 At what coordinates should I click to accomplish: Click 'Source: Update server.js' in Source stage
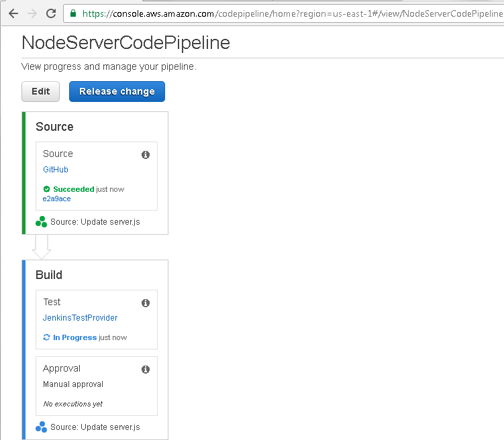tap(95, 222)
